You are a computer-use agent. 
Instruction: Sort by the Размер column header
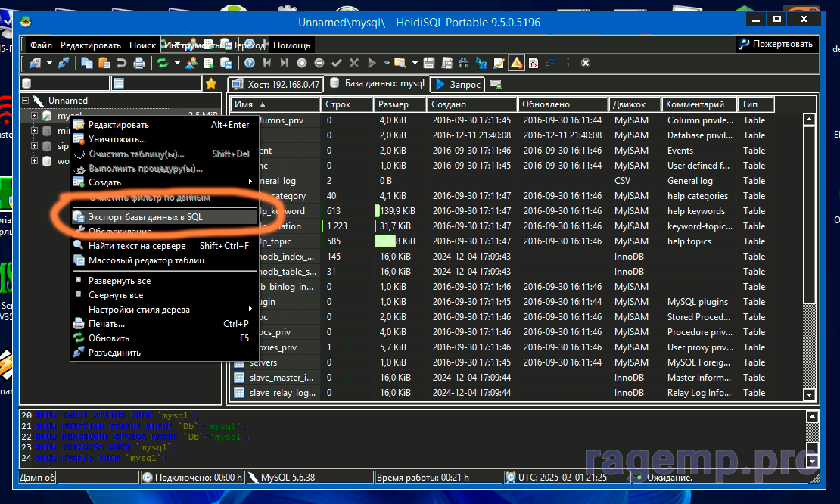tap(400, 104)
